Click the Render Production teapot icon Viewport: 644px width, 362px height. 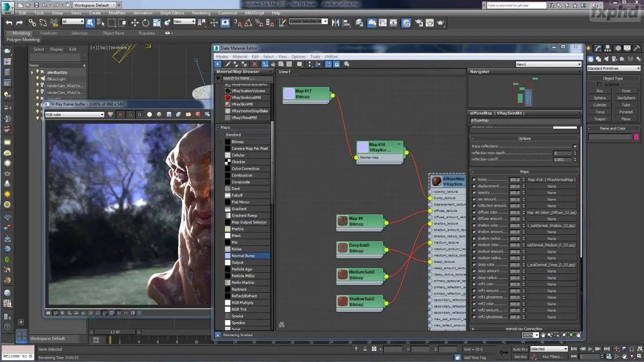point(441,23)
